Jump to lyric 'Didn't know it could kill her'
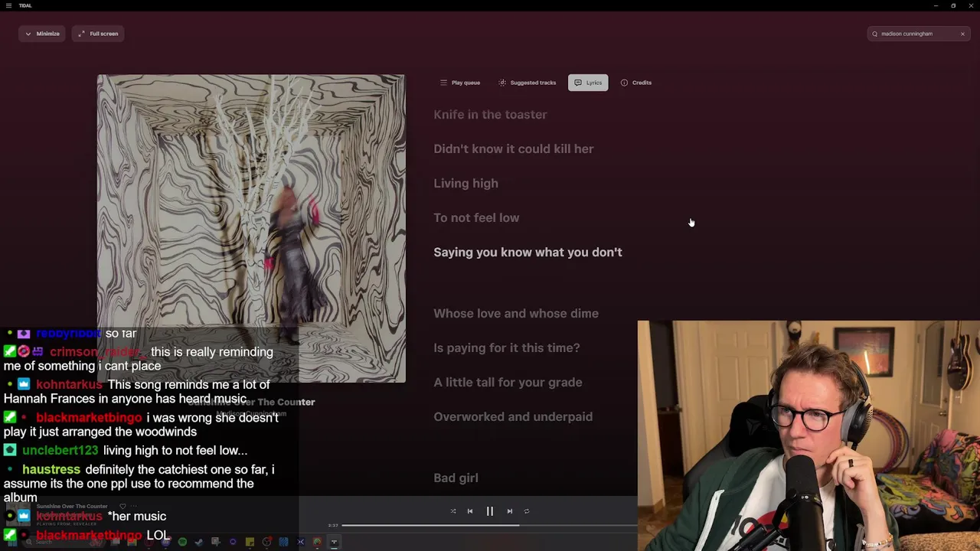The height and width of the screenshot is (551, 980). point(513,149)
